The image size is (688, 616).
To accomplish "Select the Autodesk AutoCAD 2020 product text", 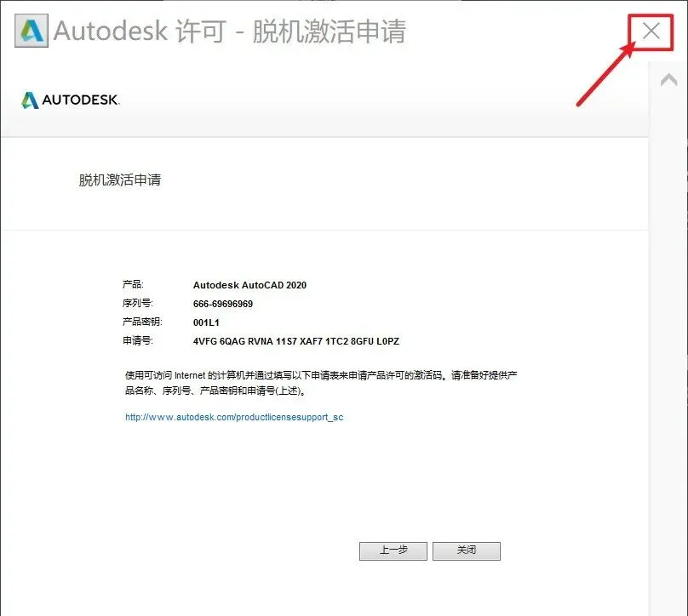I will [x=249, y=285].
